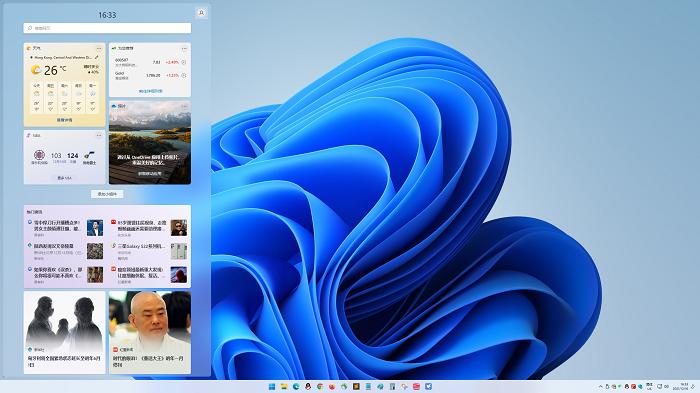Click the add widgets button
This screenshot has width=700, height=393.
107,194
